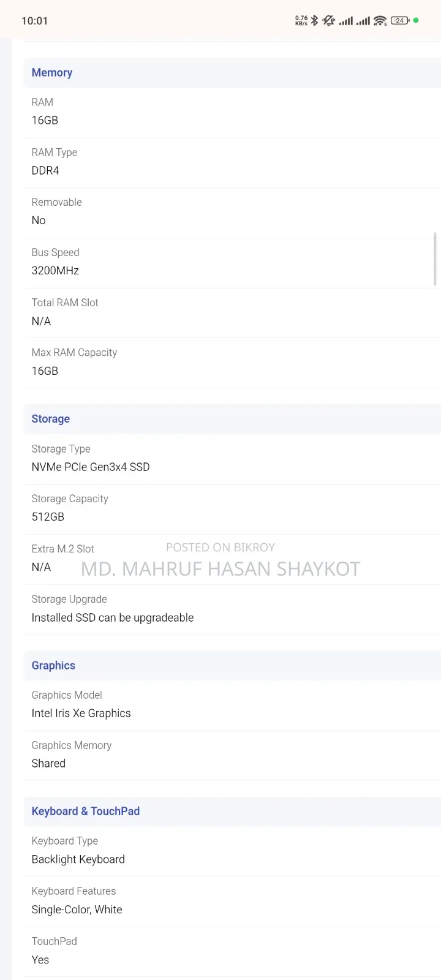Tap NVMe PCIe Gen3x4 SSD storage type

click(x=91, y=467)
